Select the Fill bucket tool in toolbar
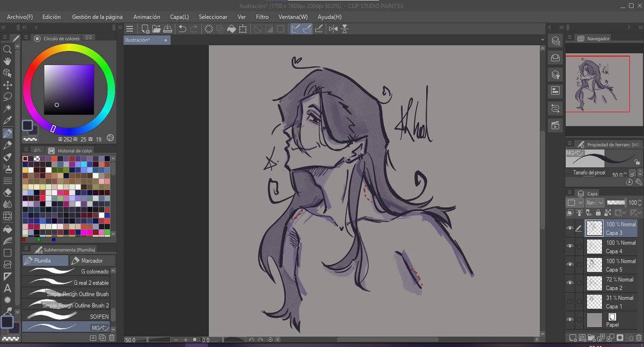Screen dimensions: 644x347 (8, 228)
